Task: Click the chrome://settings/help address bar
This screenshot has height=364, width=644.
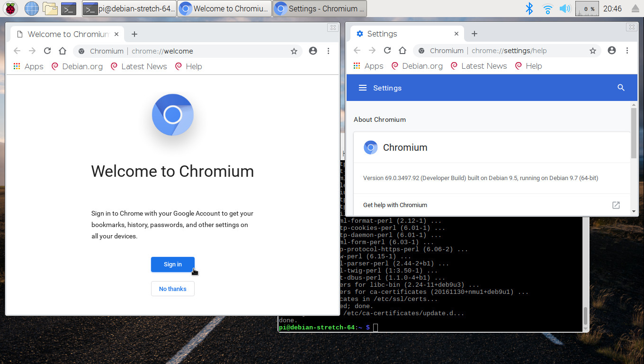Action: tap(507, 50)
